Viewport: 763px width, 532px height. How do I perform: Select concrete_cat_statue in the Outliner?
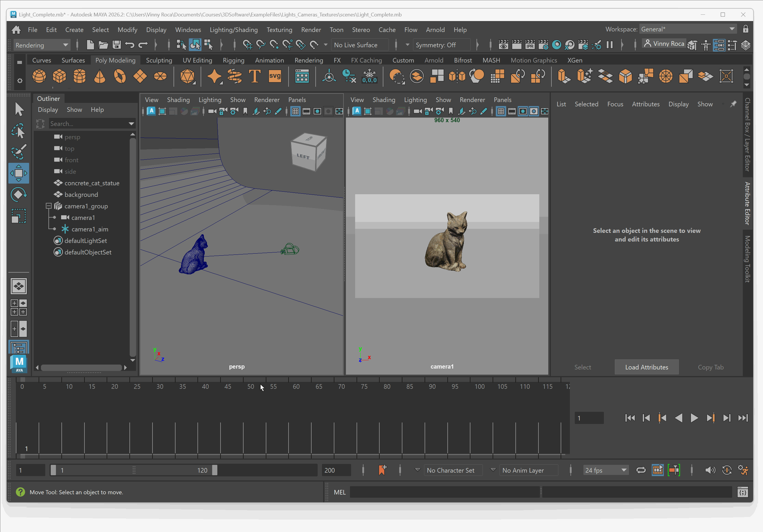[x=92, y=183]
